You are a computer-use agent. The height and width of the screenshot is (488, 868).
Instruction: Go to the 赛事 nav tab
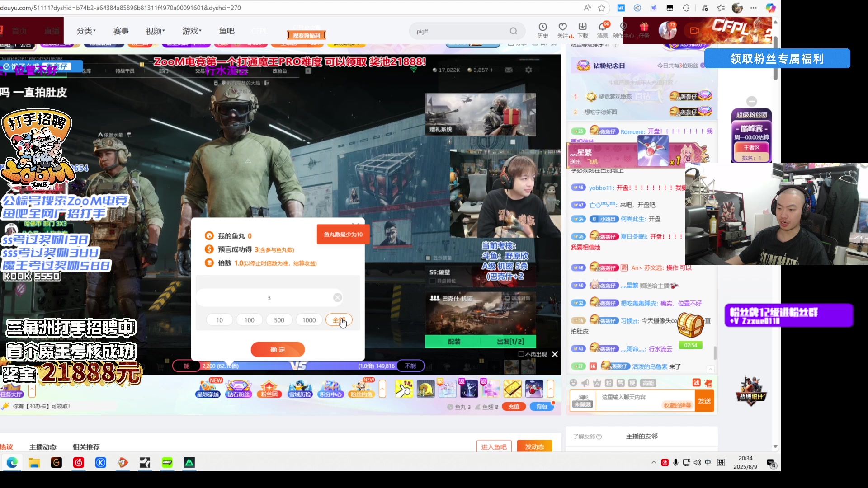tap(121, 31)
